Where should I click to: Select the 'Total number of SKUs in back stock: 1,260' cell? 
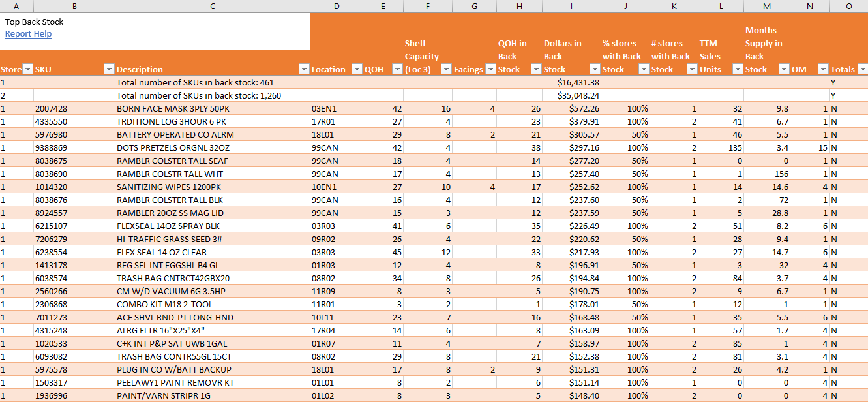coord(213,95)
